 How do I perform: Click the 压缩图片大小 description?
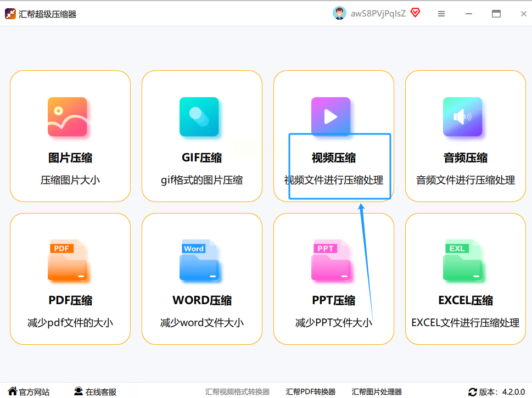(x=70, y=180)
